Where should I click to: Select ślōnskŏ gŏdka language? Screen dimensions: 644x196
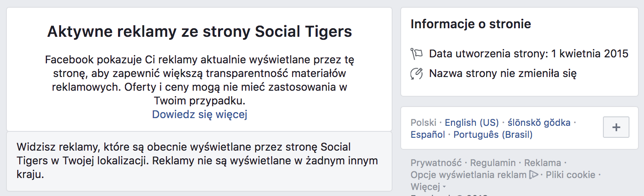(539, 123)
